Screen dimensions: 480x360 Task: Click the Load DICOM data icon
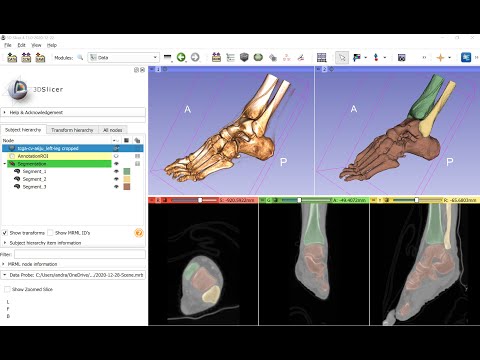coord(26,58)
